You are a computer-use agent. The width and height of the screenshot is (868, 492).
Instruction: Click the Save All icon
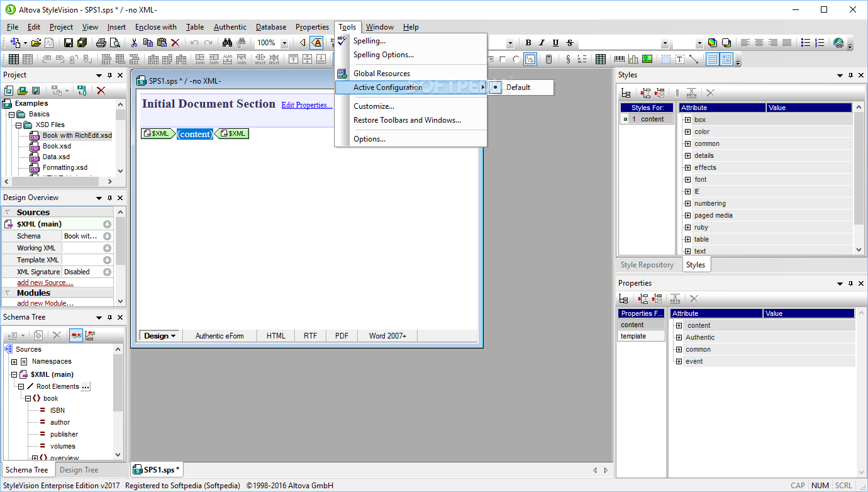[x=82, y=43]
